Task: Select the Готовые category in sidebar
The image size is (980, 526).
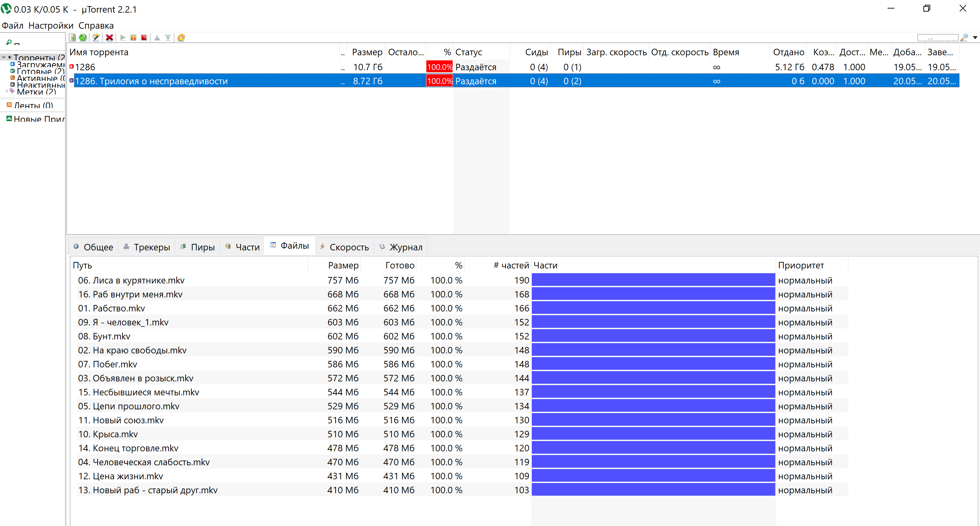Action: tap(40, 71)
